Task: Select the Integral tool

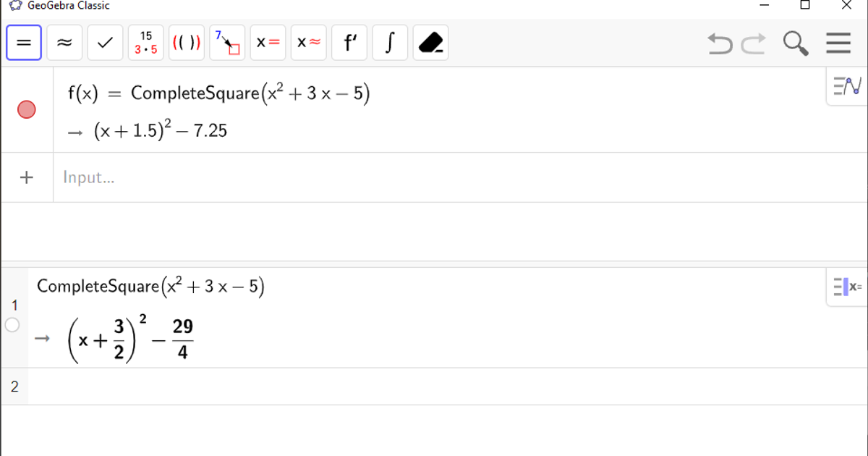Action: (389, 42)
